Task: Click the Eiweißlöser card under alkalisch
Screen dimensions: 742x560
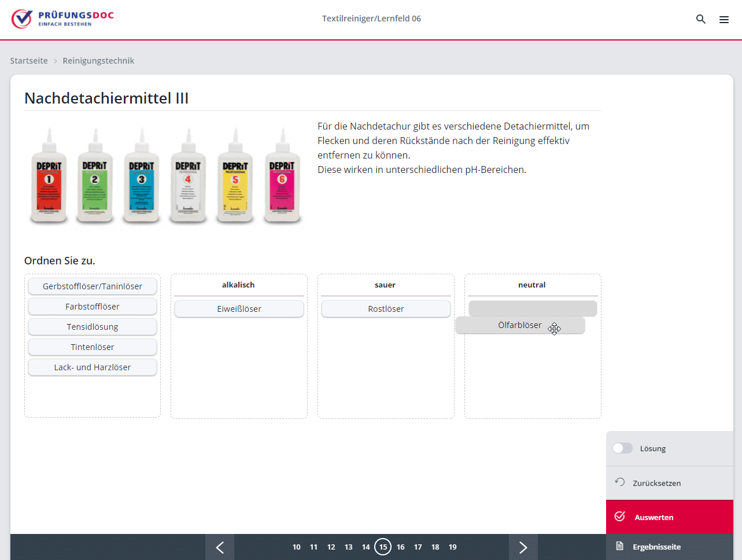Action: [x=239, y=309]
